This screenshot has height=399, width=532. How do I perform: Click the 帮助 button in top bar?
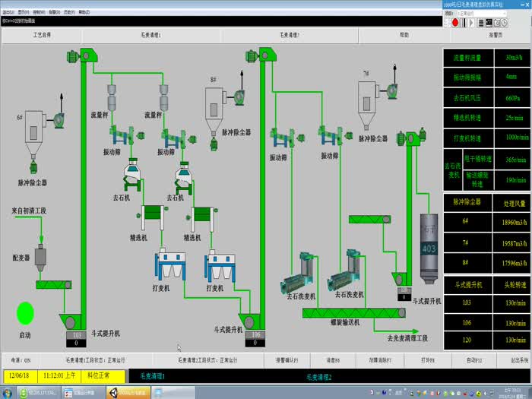coord(404,35)
